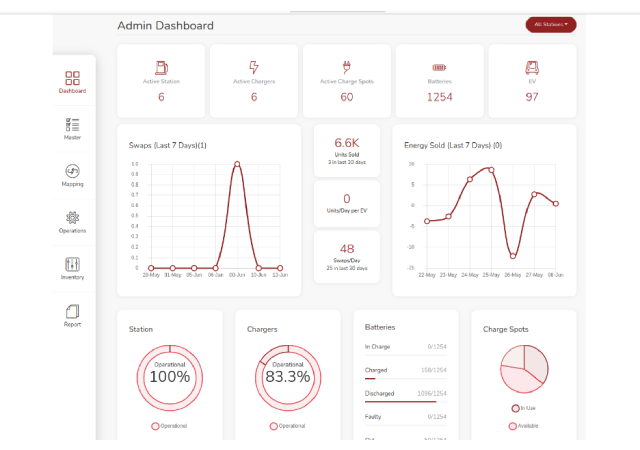Click the 48 Swaps/Day card
Screen dimensions: 640x450
click(346, 256)
